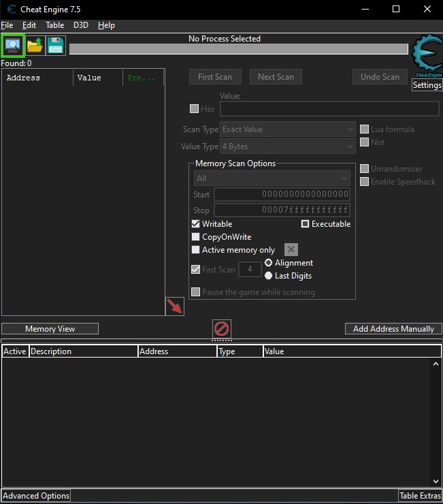Viewport: 443px width, 504px height.
Task: Click the Found: 0 label
Action: coord(16,63)
